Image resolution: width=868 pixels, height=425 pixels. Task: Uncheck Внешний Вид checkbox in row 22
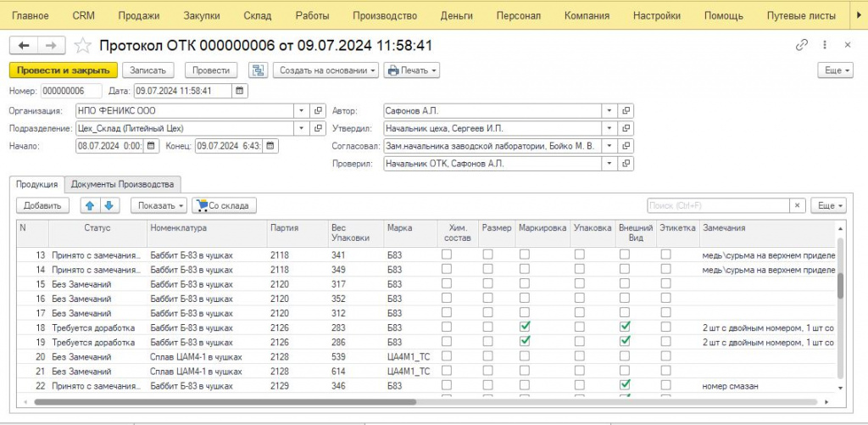pos(625,384)
